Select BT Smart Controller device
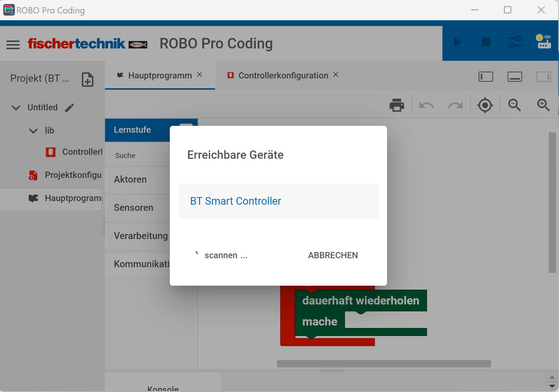This screenshot has width=559, height=392. coord(278,201)
